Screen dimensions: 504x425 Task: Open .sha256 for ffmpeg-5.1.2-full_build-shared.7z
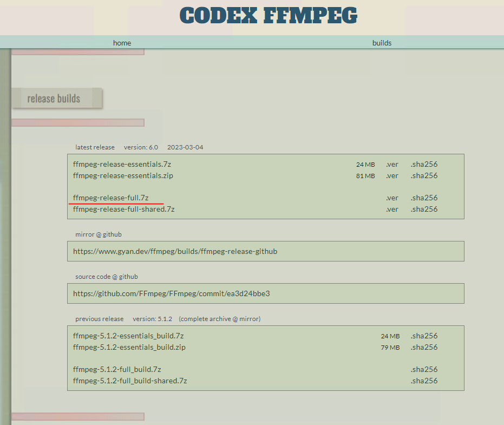pos(424,381)
